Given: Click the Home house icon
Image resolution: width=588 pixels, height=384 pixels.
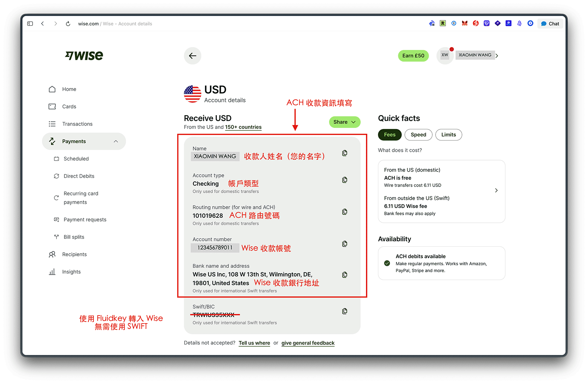Looking at the screenshot, I should [52, 89].
